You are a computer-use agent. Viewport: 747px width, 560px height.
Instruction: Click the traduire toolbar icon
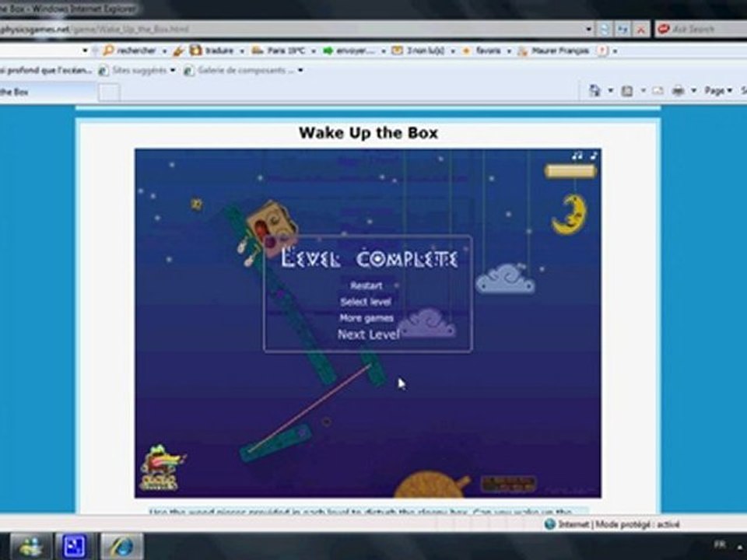[x=195, y=50]
